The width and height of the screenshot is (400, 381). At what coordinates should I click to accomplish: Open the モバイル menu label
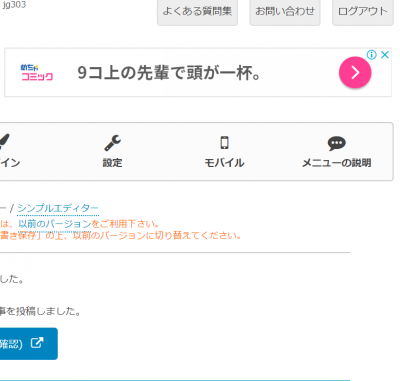coord(224,163)
